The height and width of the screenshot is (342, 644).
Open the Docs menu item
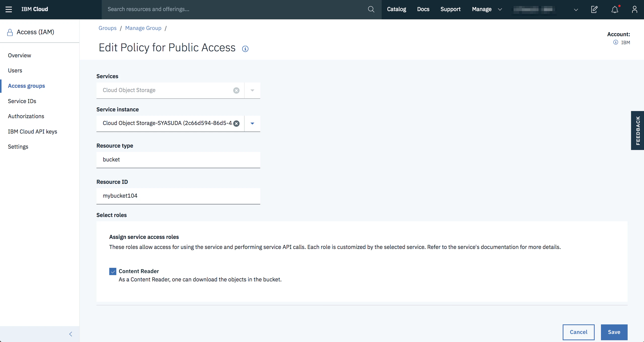[x=423, y=9]
